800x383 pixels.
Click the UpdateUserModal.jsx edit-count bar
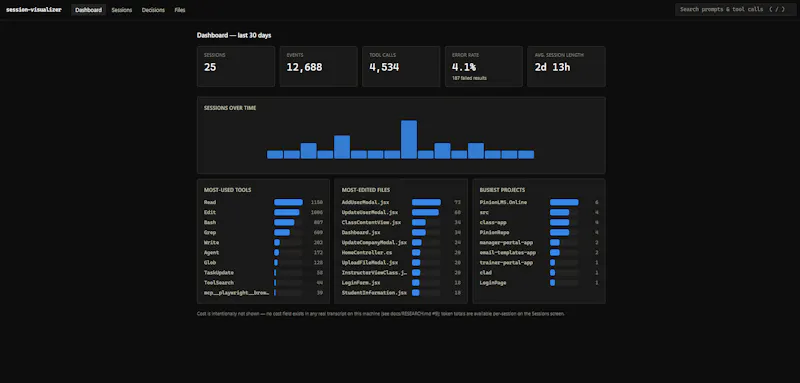tap(426, 212)
